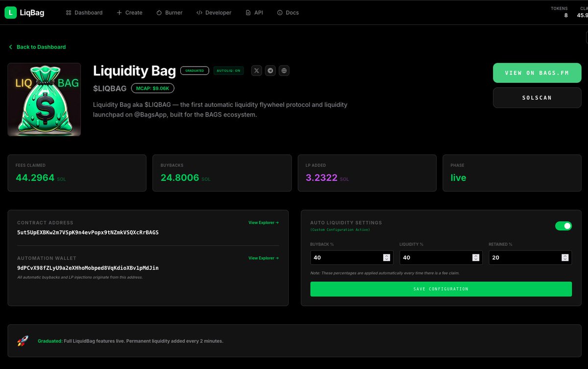Open the Create nav item
This screenshot has height=369, width=588.
coord(129,13)
